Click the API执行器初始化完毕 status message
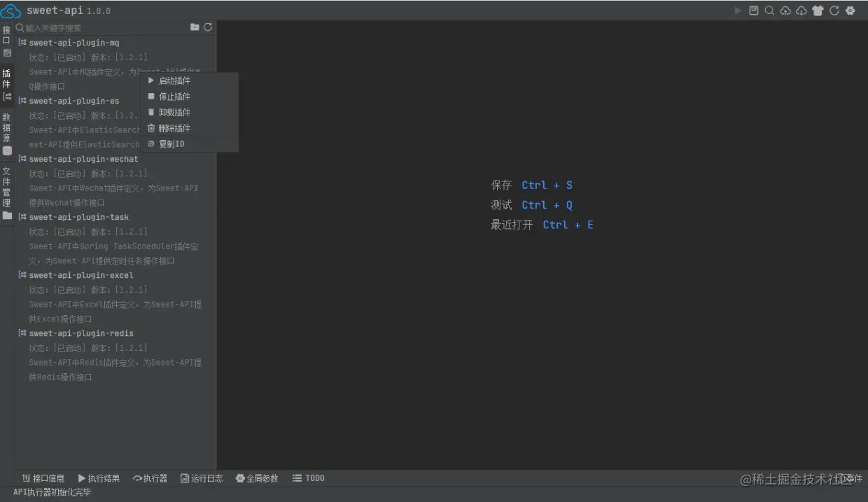Image resolution: width=868 pixels, height=502 pixels. (x=52, y=492)
